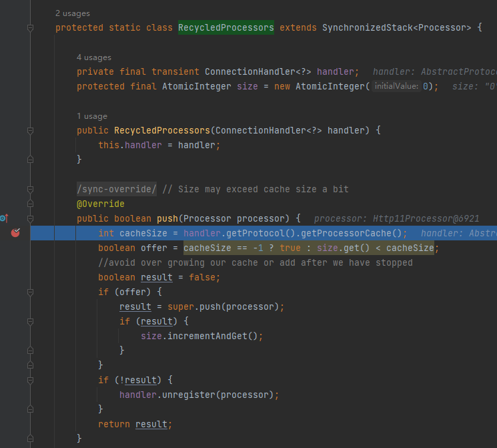Click the highlighted RecycledProcessors class name

[226, 27]
